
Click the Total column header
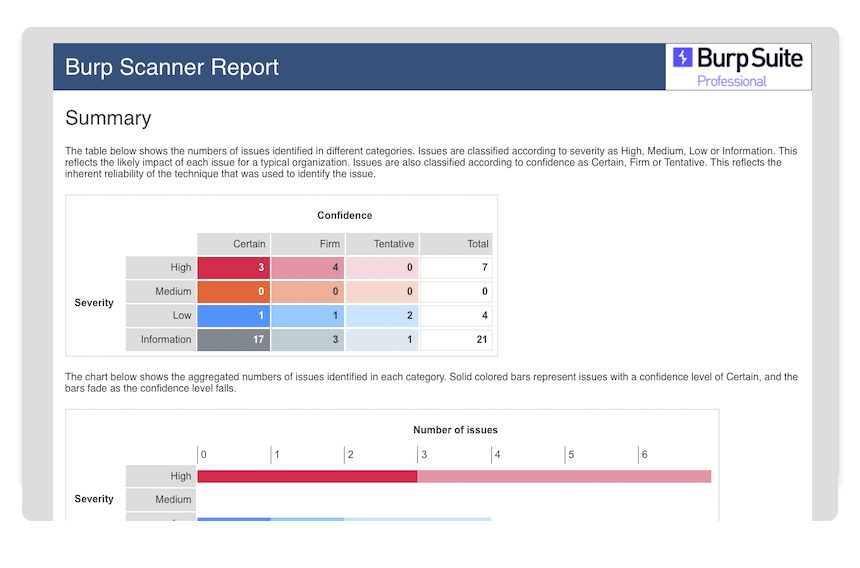(x=456, y=244)
